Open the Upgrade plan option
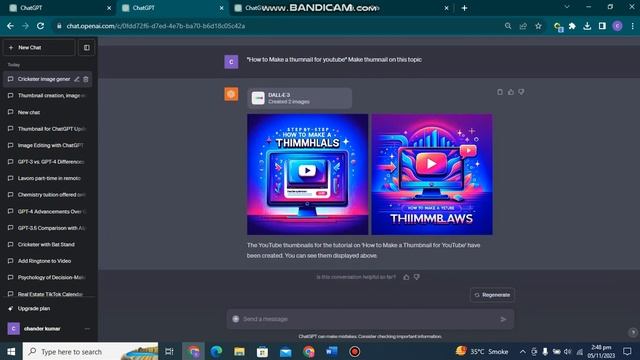This screenshot has height=360, width=640. [48, 309]
